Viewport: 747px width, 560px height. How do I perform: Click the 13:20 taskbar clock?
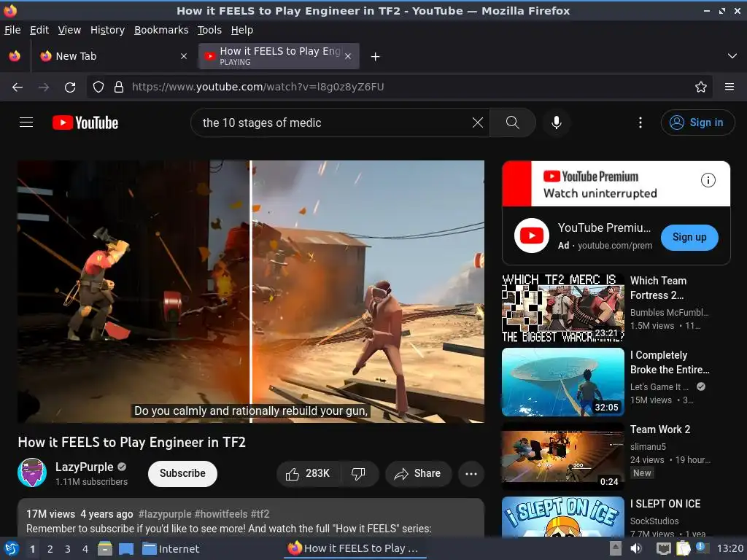click(729, 548)
